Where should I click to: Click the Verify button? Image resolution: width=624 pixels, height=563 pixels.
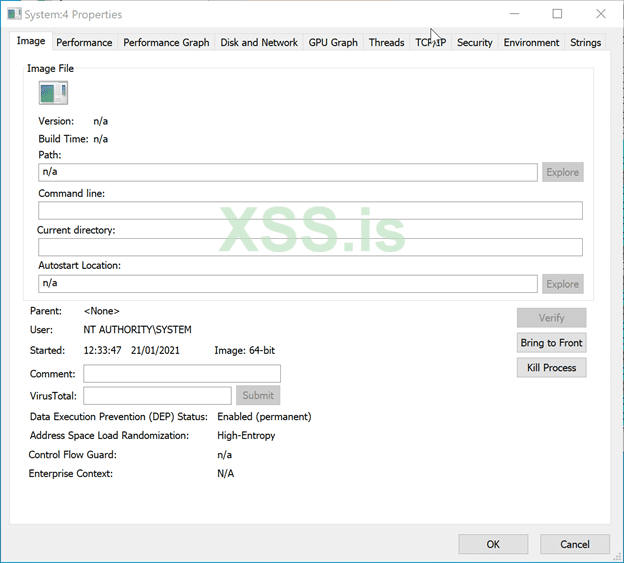pos(551,318)
